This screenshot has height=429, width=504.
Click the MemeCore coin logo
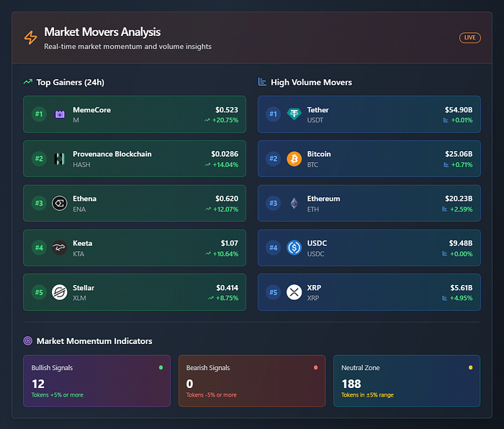(x=60, y=114)
